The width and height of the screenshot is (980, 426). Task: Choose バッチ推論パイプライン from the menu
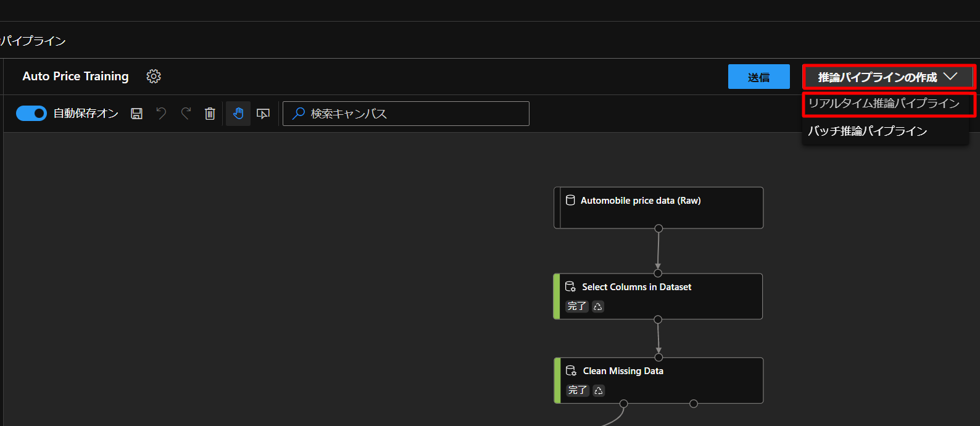868,131
